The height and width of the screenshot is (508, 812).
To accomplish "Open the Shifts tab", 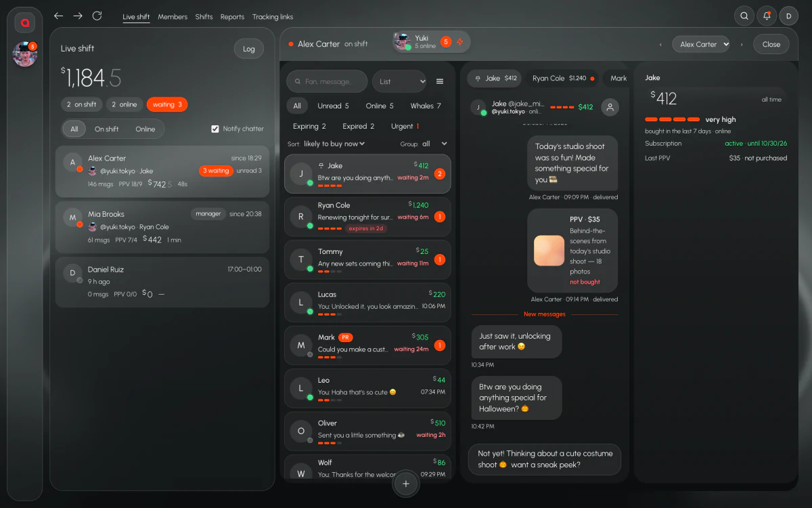I will tap(204, 17).
